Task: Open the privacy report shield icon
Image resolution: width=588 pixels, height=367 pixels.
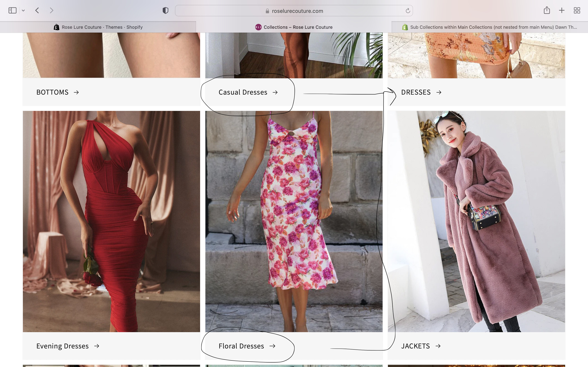Action: point(165,10)
